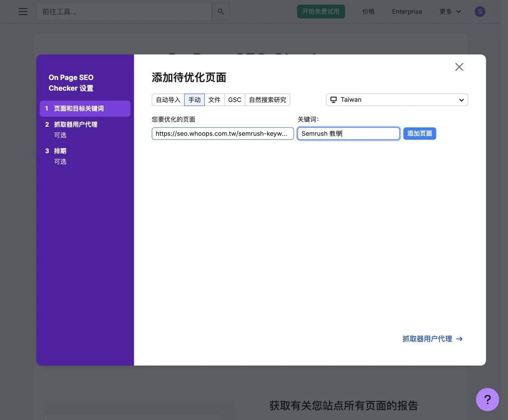This screenshot has width=508, height=420.
Task: Open the hamburger navigation menu
Action: [x=23, y=12]
